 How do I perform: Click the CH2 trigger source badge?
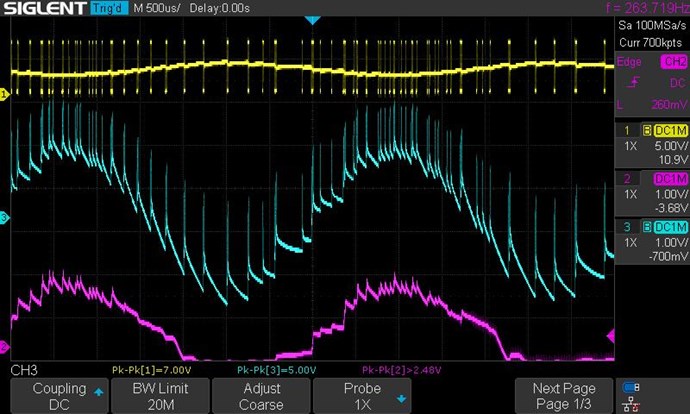(x=674, y=62)
